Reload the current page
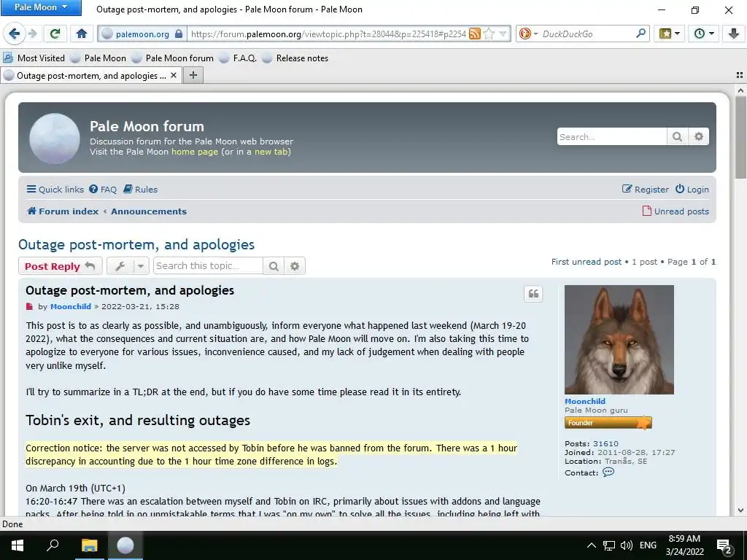Screen dimensions: 747x560 (x=55, y=34)
